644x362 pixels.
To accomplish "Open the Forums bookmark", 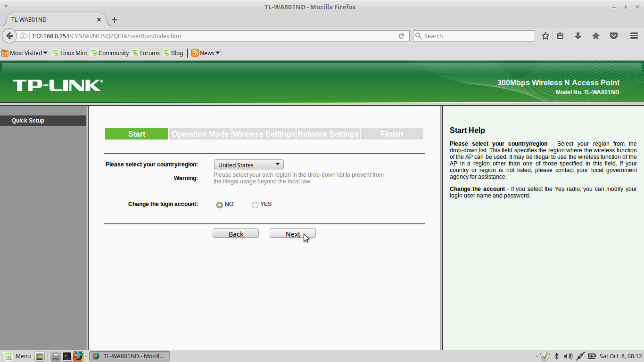I will [x=146, y=53].
